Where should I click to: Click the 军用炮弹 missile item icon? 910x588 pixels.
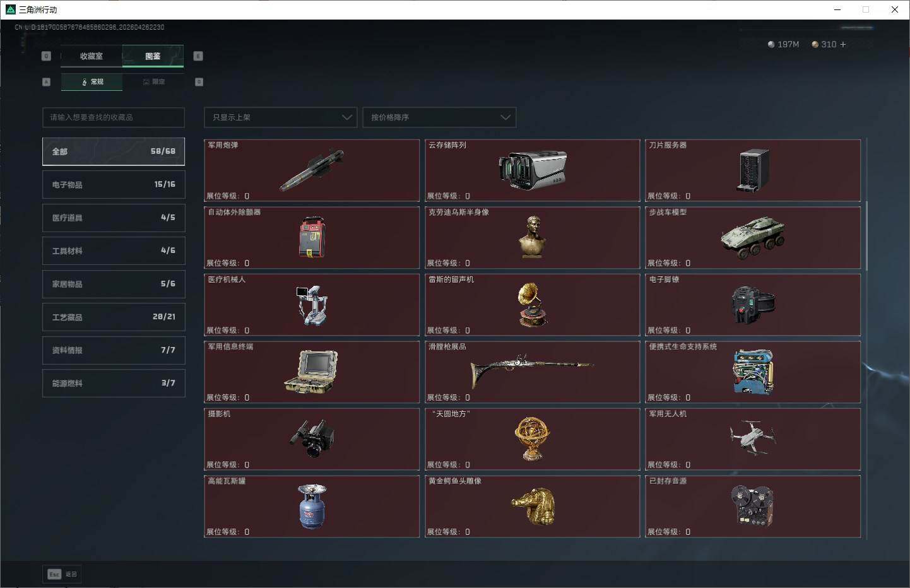312,170
